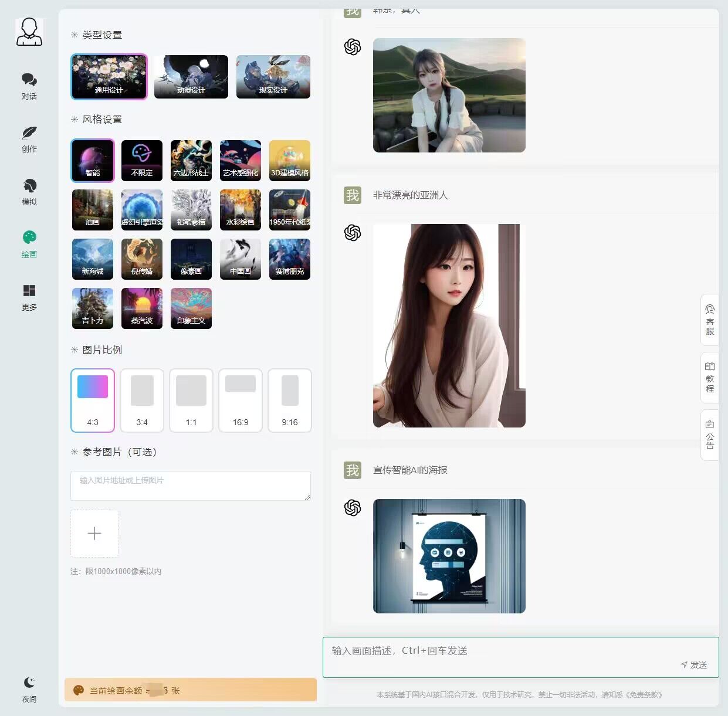Viewport: 728px width, 716px height.
Task: Enable 夜间 night mode
Action: coord(29,687)
